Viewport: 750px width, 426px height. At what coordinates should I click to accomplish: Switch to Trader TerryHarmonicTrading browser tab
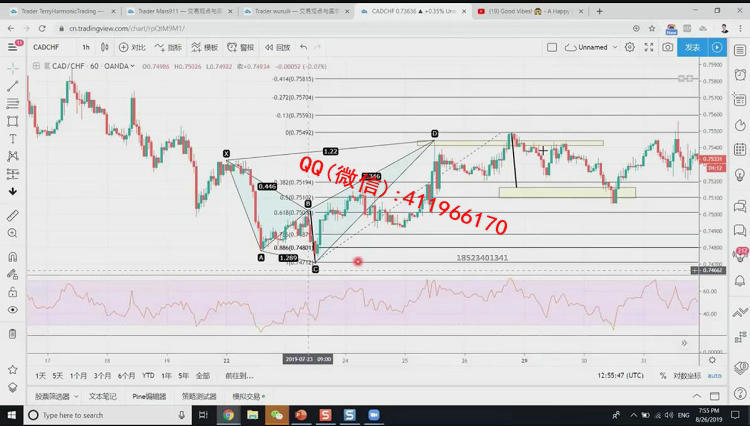click(61, 11)
